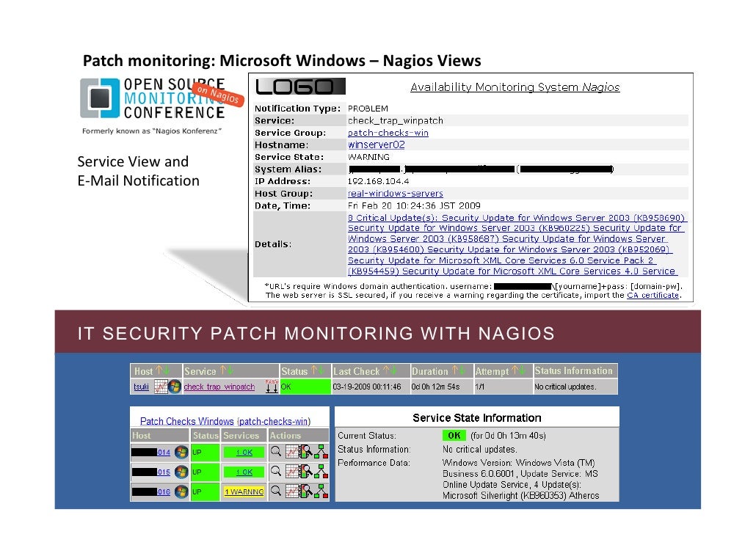756x534 pixels.
Task: Click the Availability Monitoring System Nagios heading
Action: 515,87
